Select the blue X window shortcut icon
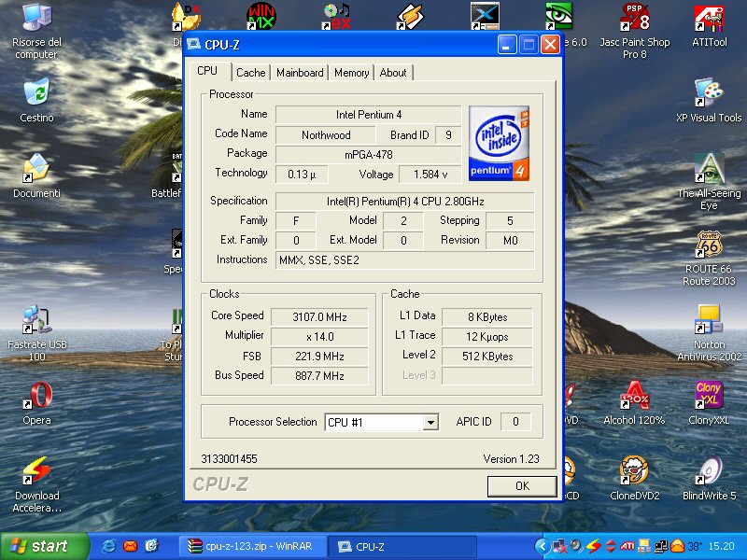Viewport: 747px width, 560px height. [x=485, y=16]
